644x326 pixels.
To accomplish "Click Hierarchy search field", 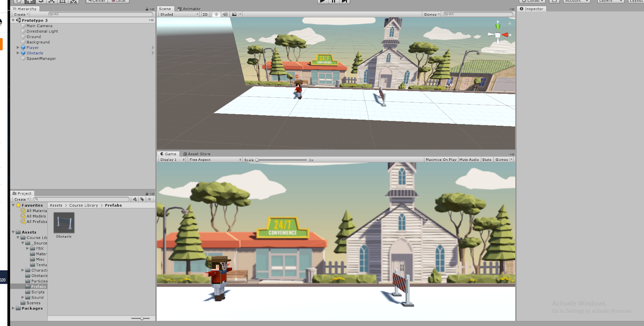I will tap(101, 14).
